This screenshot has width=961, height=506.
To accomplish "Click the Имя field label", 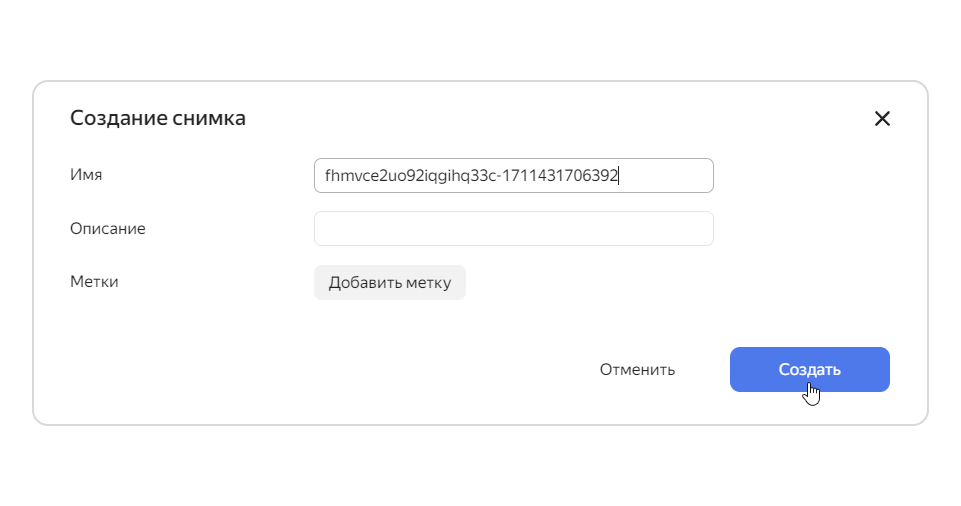I will [x=86, y=175].
